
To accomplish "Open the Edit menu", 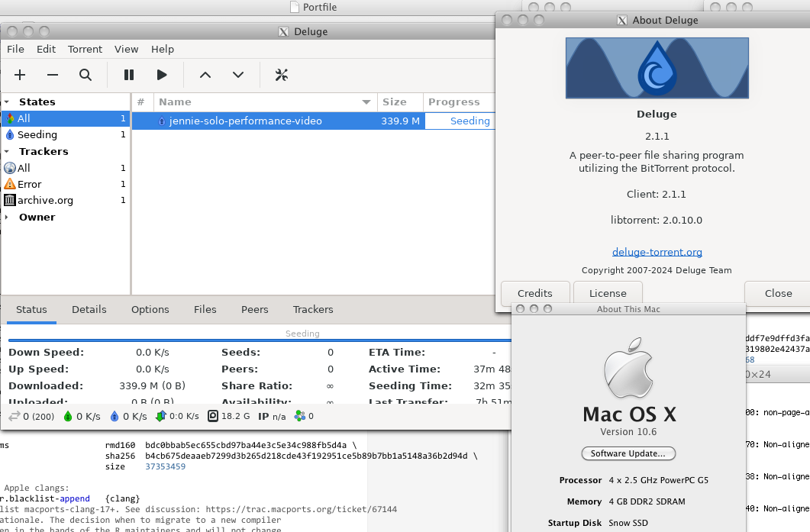I will click(46, 49).
